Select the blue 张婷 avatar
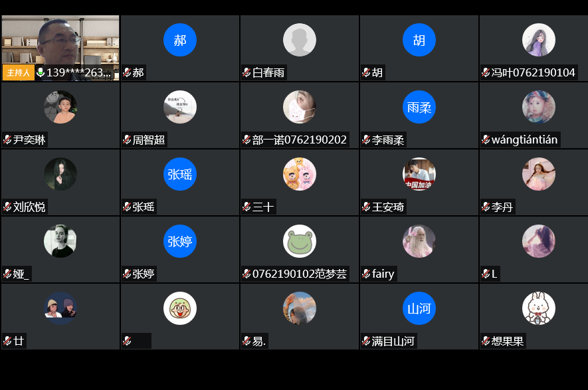Viewport: 588px width, 390px height. [x=180, y=241]
